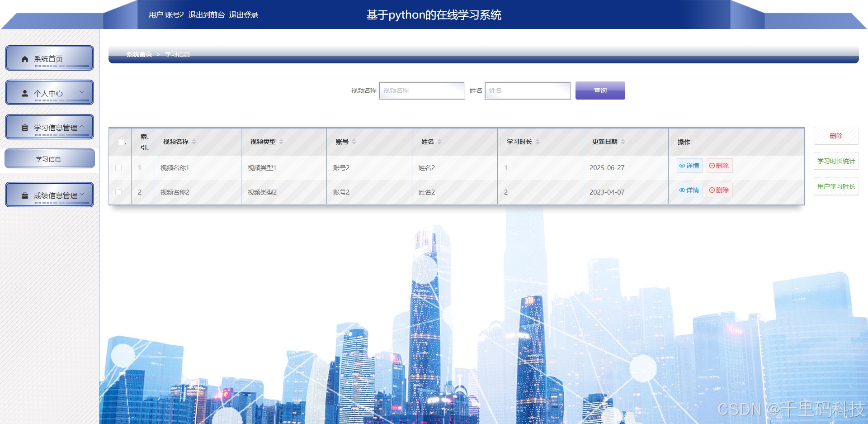Go to 系统首页 via breadcrumb

click(x=139, y=54)
